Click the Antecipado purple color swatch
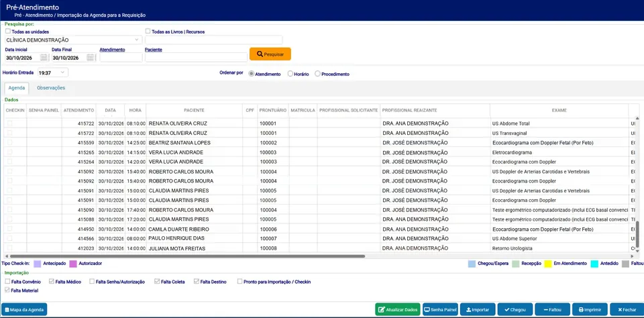The width and height of the screenshot is (644, 318). tap(38, 264)
